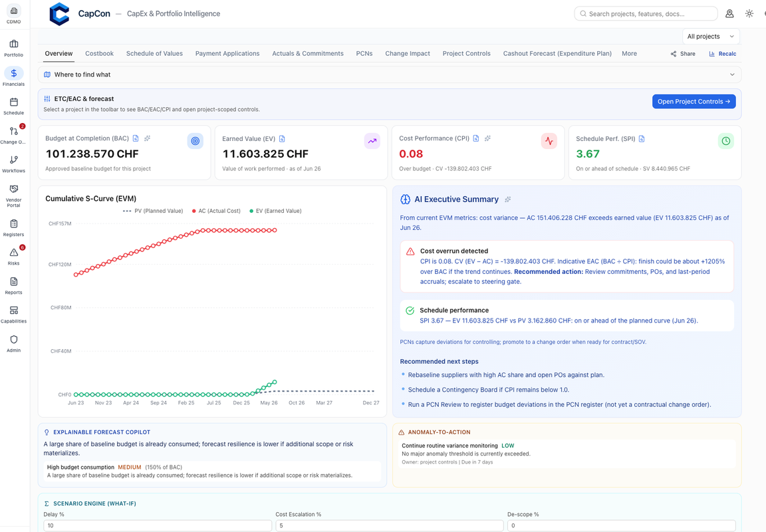The height and width of the screenshot is (532, 766).
Task: Click the CapCon logo
Action: (x=60, y=14)
